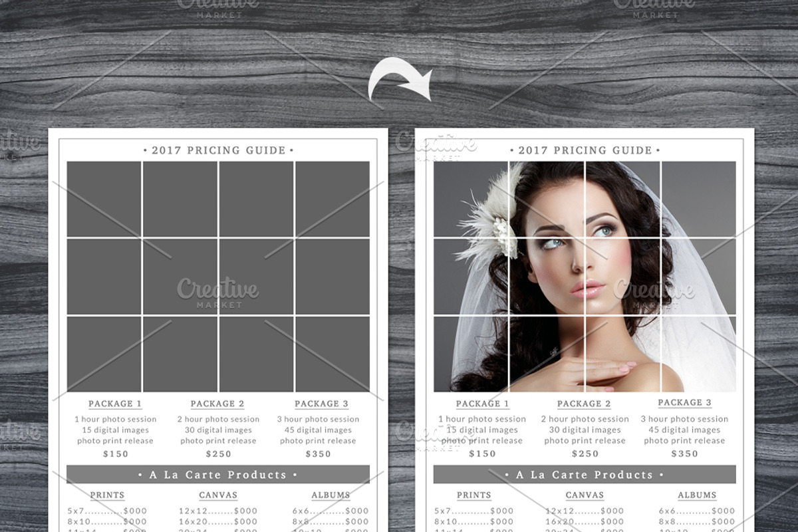Click the $250 price on blank-grid page

[218, 454]
